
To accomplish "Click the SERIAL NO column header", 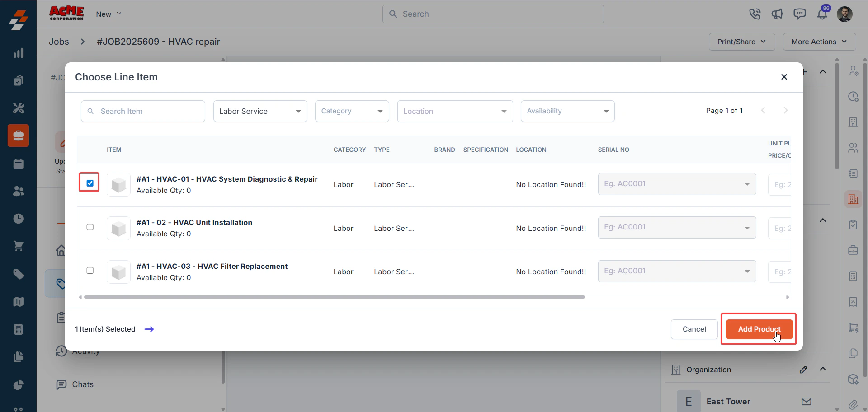I will [x=613, y=150].
